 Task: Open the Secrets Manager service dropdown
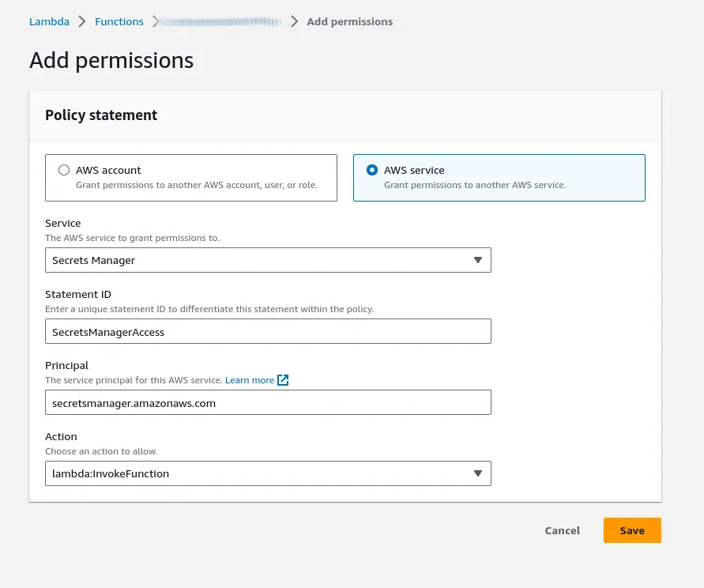pyautogui.click(x=268, y=260)
